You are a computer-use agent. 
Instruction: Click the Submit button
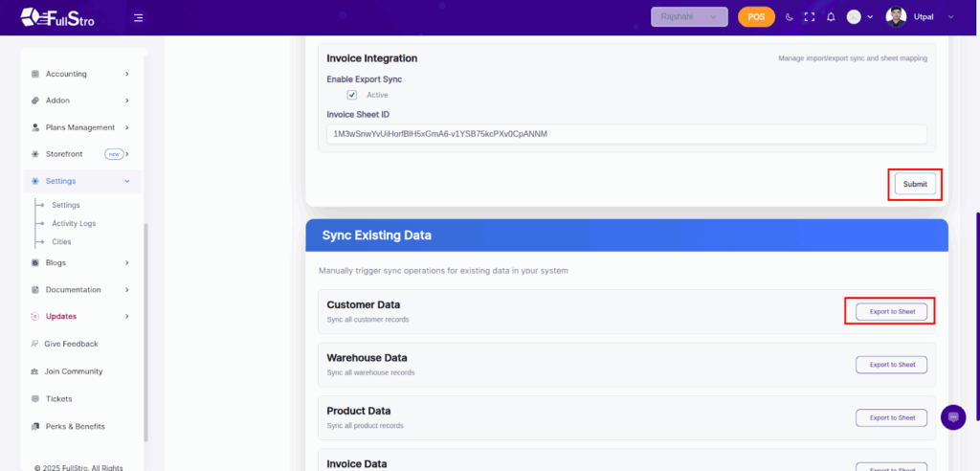pyautogui.click(x=915, y=184)
